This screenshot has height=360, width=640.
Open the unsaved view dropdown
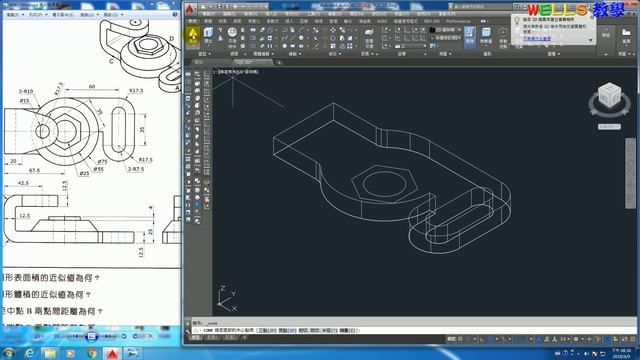[x=445, y=38]
